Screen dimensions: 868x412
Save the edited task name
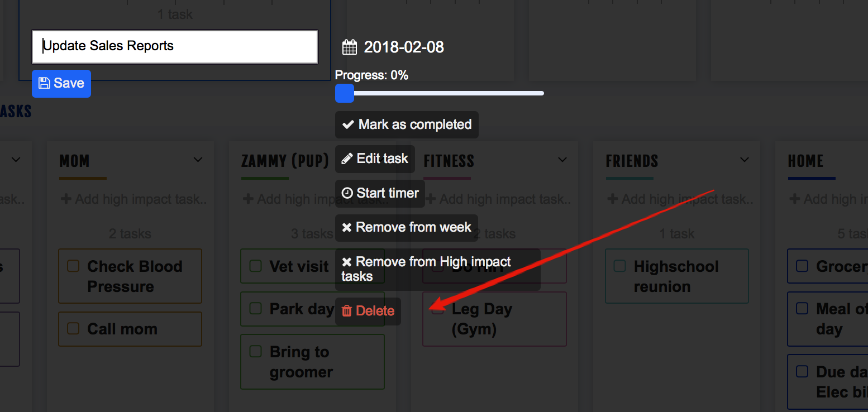[61, 84]
